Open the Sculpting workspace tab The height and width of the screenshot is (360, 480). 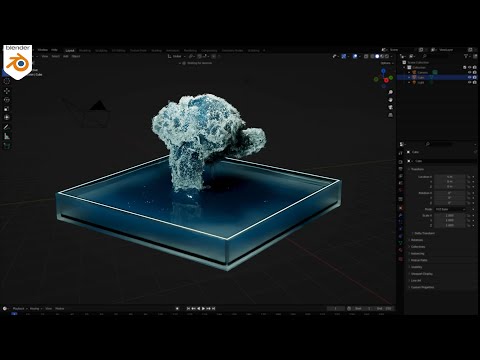pyautogui.click(x=101, y=51)
